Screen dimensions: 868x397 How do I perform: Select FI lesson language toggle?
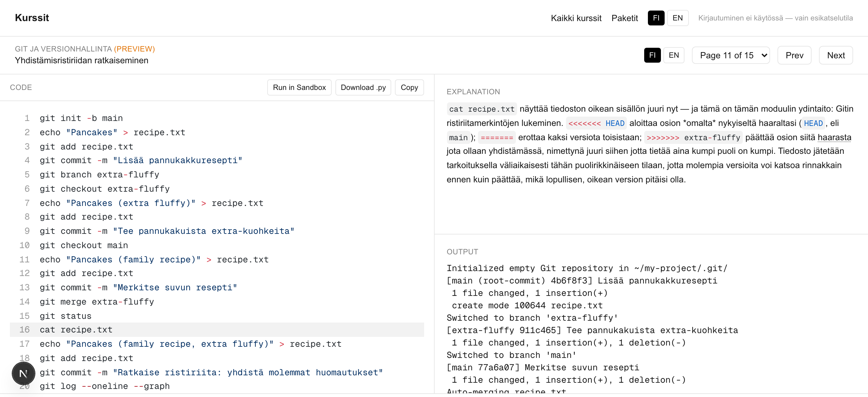click(652, 55)
